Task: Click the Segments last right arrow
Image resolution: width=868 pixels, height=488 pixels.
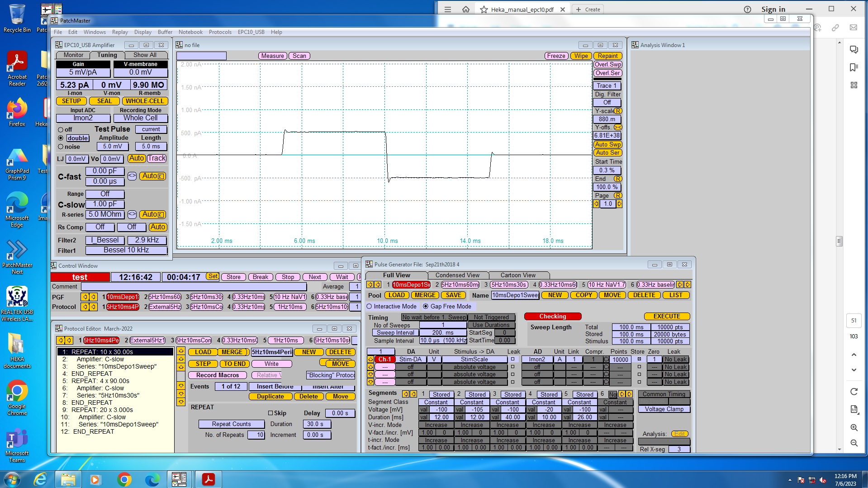Action: [629, 394]
